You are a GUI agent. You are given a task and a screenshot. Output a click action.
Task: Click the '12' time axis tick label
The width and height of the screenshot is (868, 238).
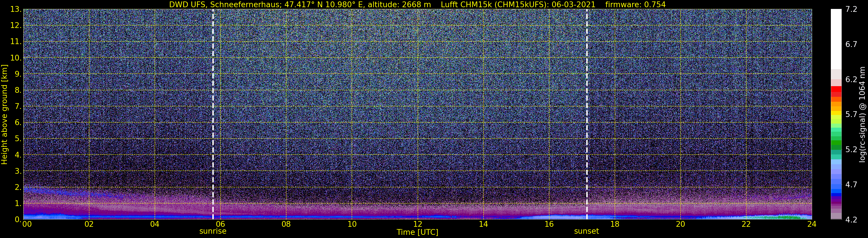click(x=417, y=224)
